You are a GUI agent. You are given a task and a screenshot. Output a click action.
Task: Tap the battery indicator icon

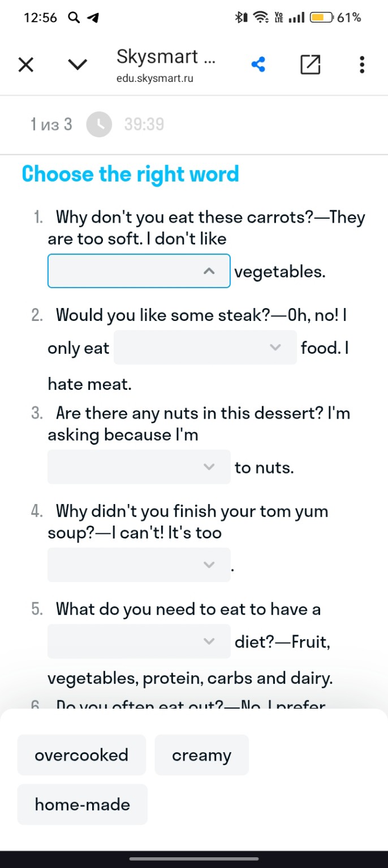click(x=321, y=18)
